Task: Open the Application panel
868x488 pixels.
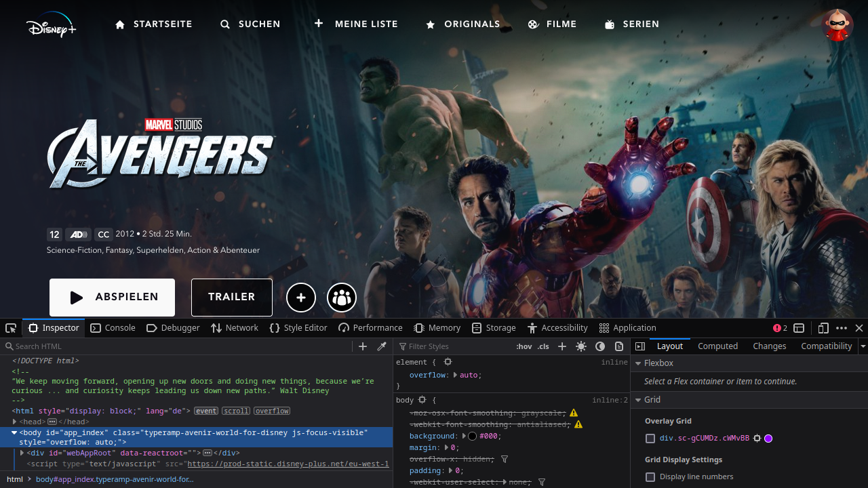Action: click(x=628, y=328)
